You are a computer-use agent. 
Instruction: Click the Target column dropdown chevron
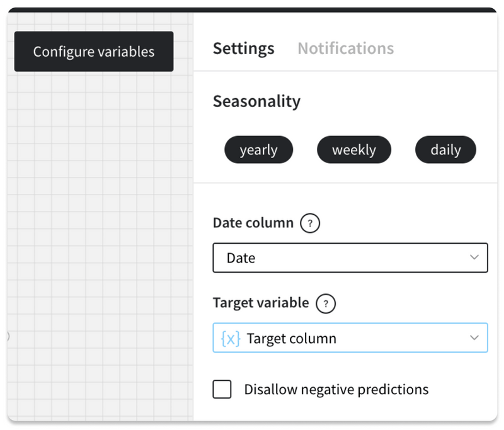click(474, 337)
